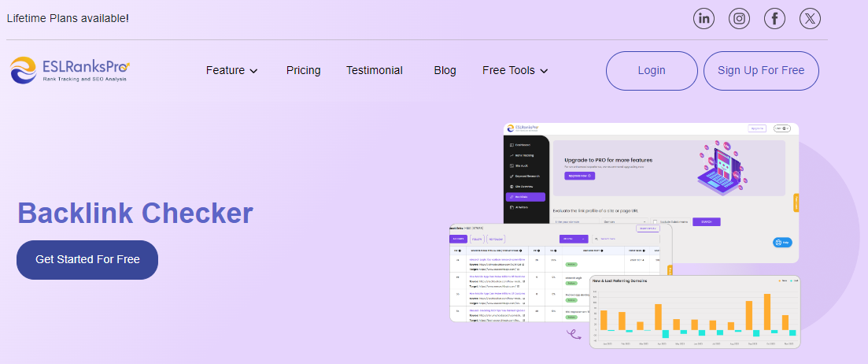Select highlighted Backlinks sidebar item in preview

tap(526, 197)
